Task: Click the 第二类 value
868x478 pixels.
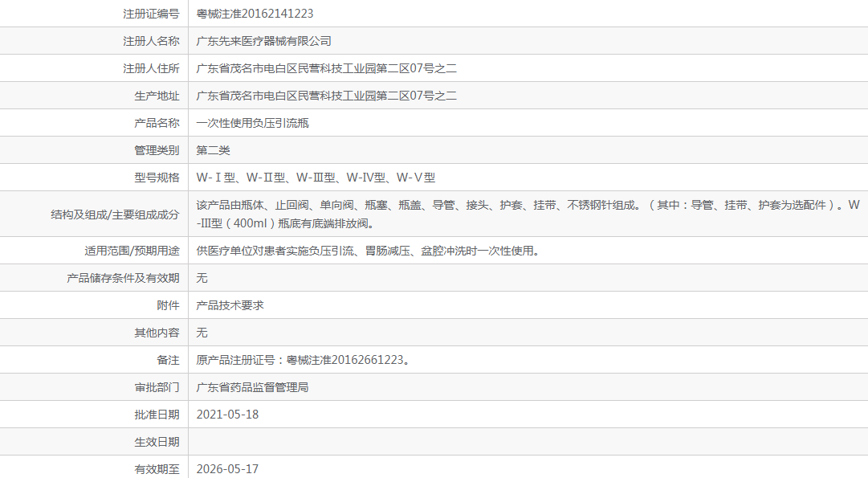Action: [x=213, y=150]
